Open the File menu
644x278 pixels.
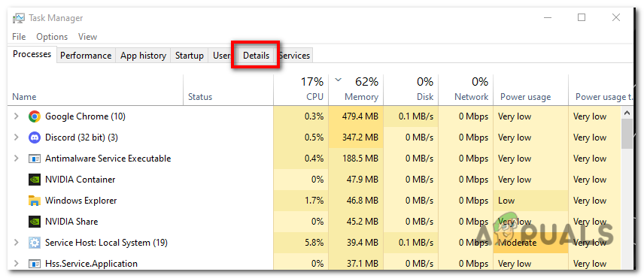pyautogui.click(x=19, y=37)
